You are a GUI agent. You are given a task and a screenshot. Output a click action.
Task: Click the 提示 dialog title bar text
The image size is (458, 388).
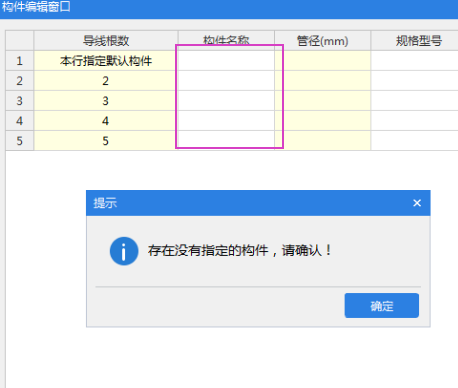pyautogui.click(x=105, y=203)
